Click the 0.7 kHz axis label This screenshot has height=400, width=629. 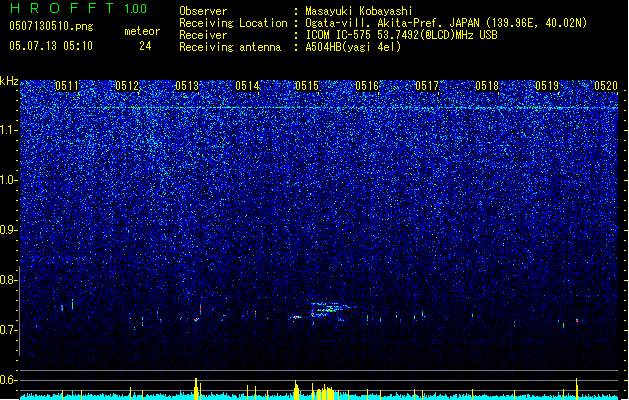[x=8, y=330]
